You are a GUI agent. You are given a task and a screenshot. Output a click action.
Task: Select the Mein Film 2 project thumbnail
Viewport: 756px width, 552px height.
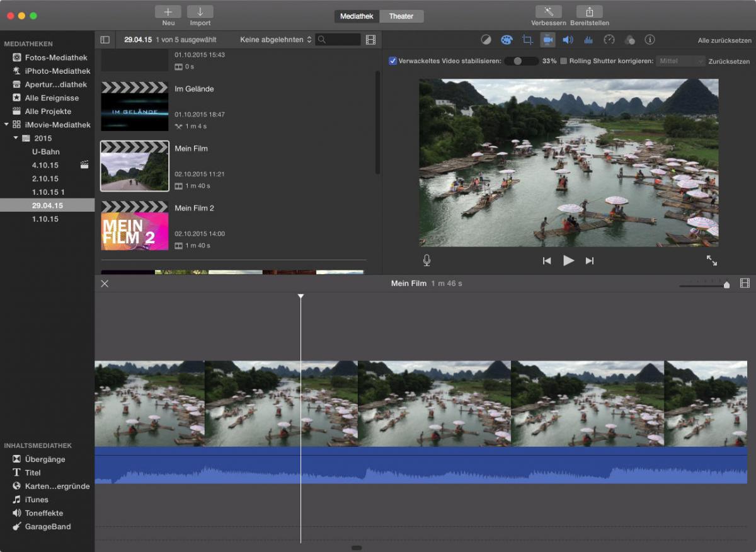(135, 226)
